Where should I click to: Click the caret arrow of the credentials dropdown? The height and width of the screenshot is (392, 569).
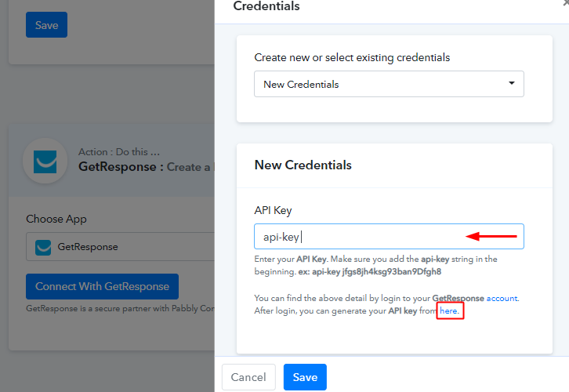tap(511, 83)
